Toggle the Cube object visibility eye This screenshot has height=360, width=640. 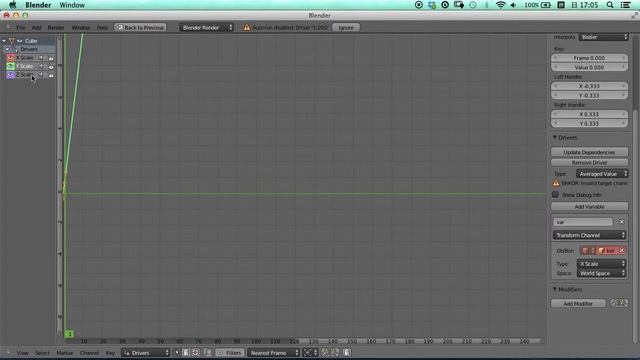20,41
